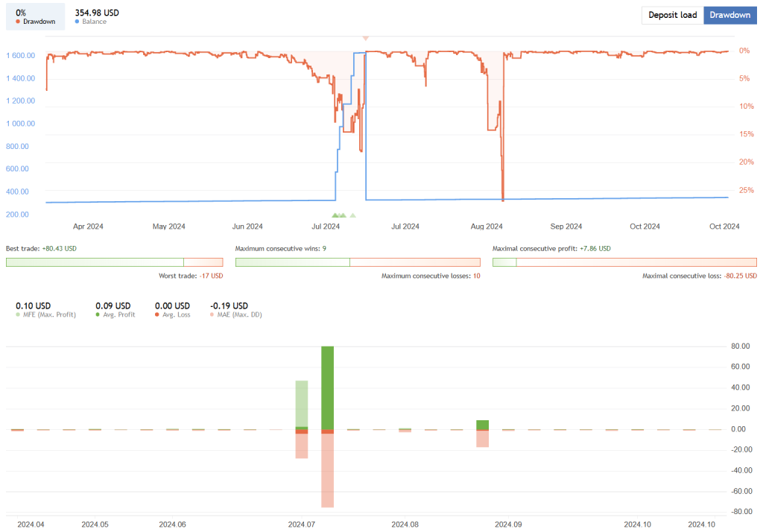
Task: Click the orange Drawdown legend dot
Action: [18, 22]
